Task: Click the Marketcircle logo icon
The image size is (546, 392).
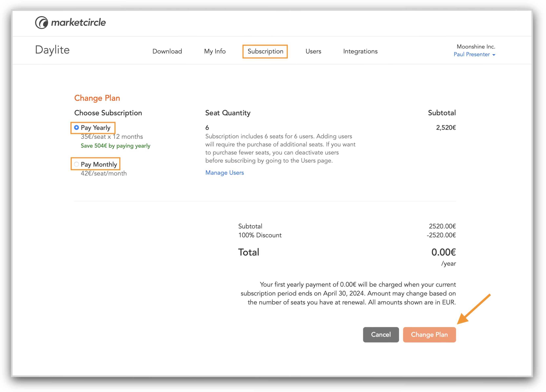Action: tap(42, 23)
